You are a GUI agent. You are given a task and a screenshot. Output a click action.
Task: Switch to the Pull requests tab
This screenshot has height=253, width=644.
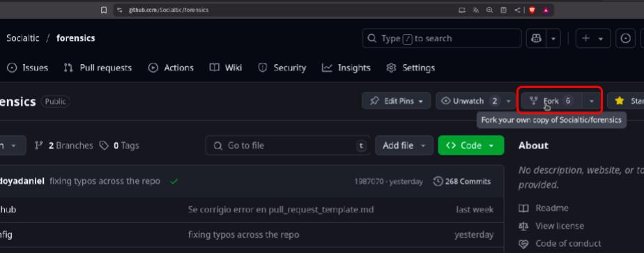click(x=98, y=68)
